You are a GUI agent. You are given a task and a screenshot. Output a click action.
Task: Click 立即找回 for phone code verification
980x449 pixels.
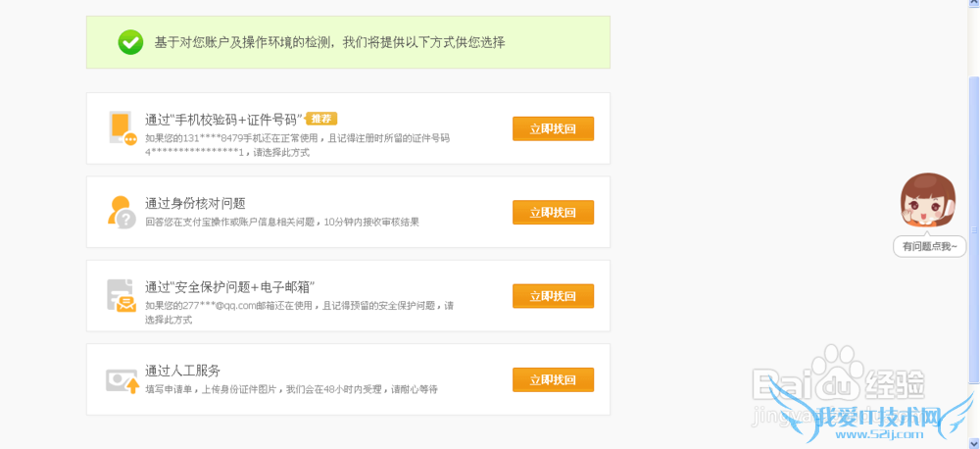point(553,128)
